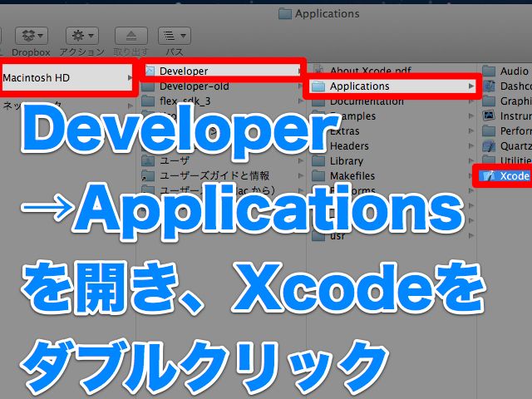Click the Quartz Composer app icon

click(x=489, y=145)
